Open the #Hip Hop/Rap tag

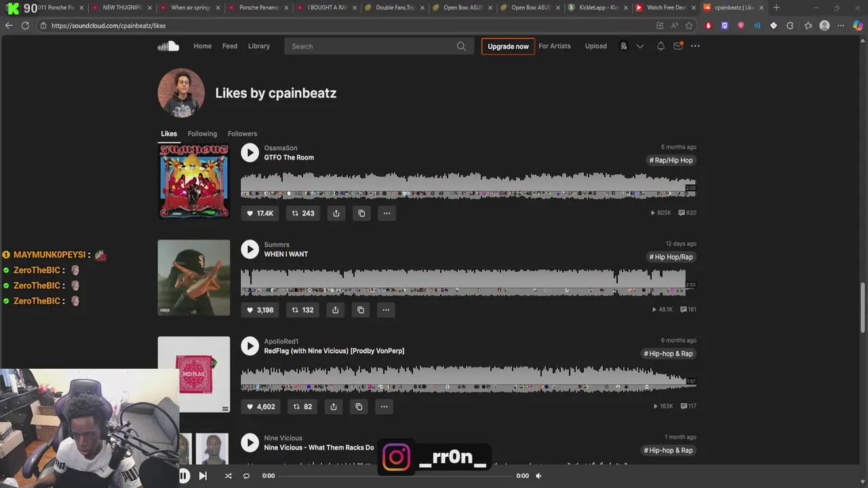point(671,257)
